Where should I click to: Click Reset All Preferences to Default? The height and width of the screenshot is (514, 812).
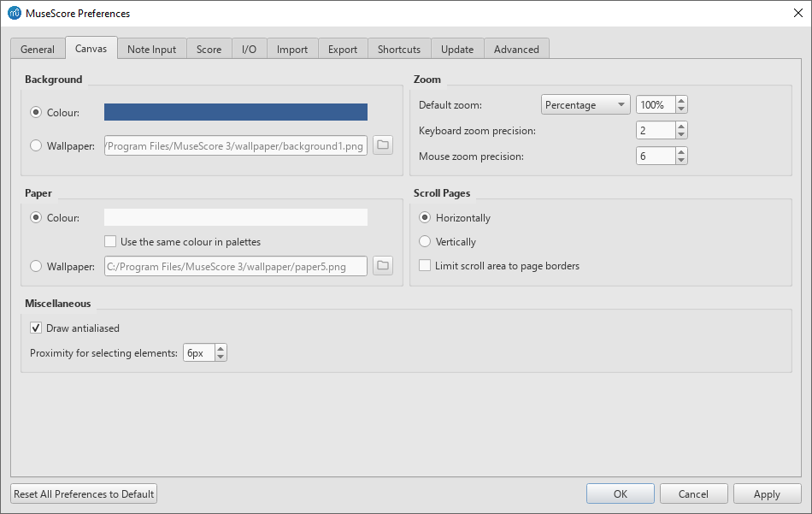83,493
